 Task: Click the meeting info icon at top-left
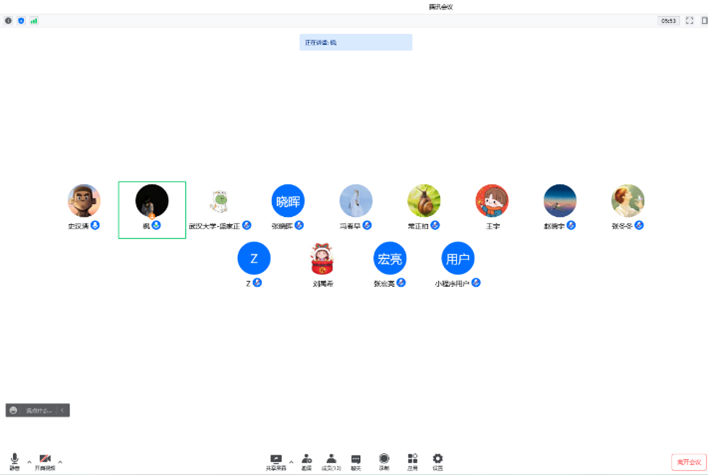[9, 20]
